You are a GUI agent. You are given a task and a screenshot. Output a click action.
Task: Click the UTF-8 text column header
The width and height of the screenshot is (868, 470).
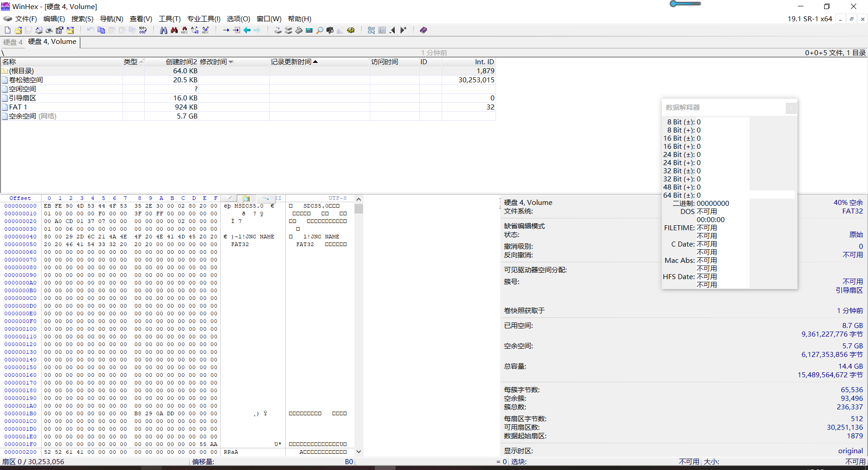337,198
